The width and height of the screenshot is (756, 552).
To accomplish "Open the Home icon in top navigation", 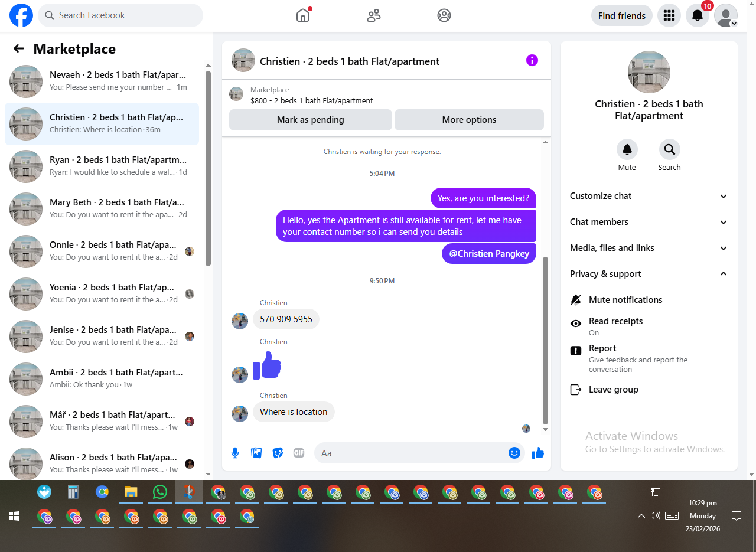I will click(x=303, y=15).
